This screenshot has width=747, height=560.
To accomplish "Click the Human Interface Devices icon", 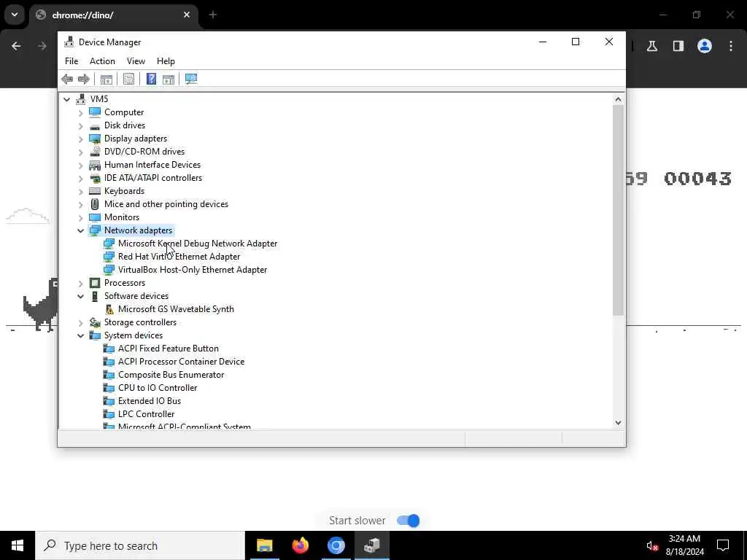I will [95, 165].
